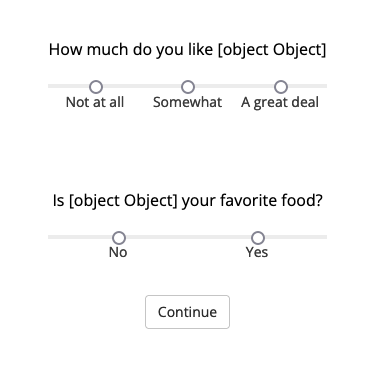Viewport: 368px width, 365px height.
Task: Click track segment right of the "Yes" circle
Action: pyautogui.click(x=295, y=237)
